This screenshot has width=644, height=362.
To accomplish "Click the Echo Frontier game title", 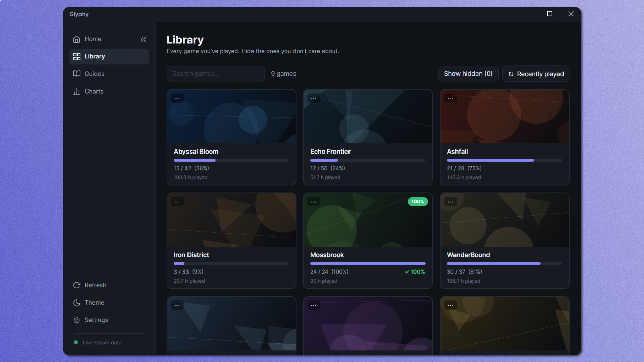I will tap(330, 152).
